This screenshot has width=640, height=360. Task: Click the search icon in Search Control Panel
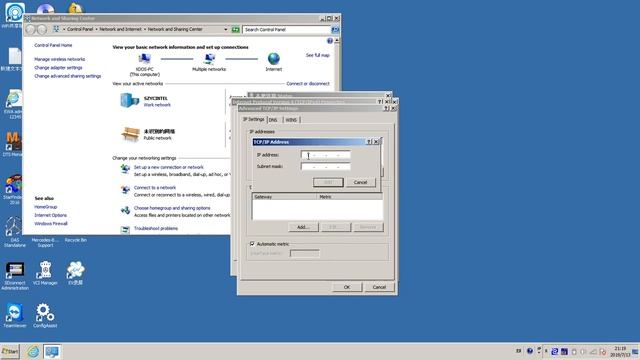tap(335, 29)
